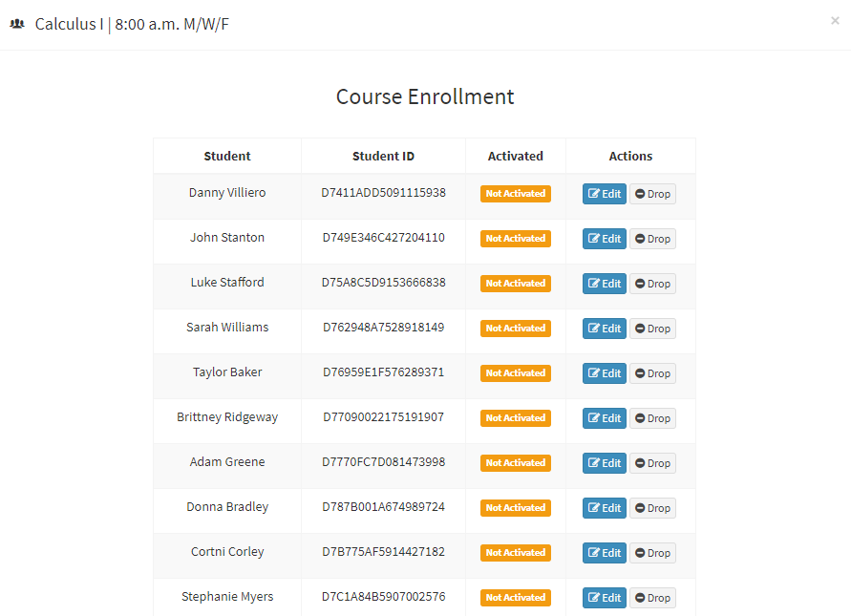
Task: Select the Student ID column header
Action: point(383,157)
